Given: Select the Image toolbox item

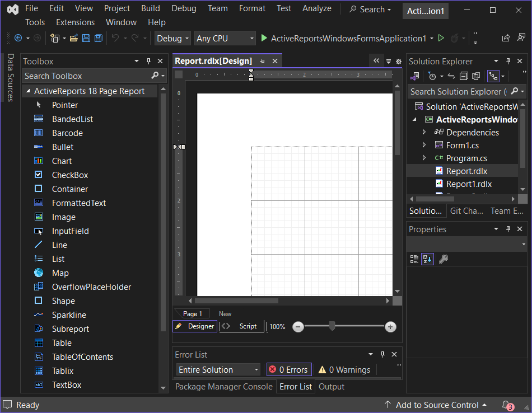Looking at the screenshot, I should (63, 217).
